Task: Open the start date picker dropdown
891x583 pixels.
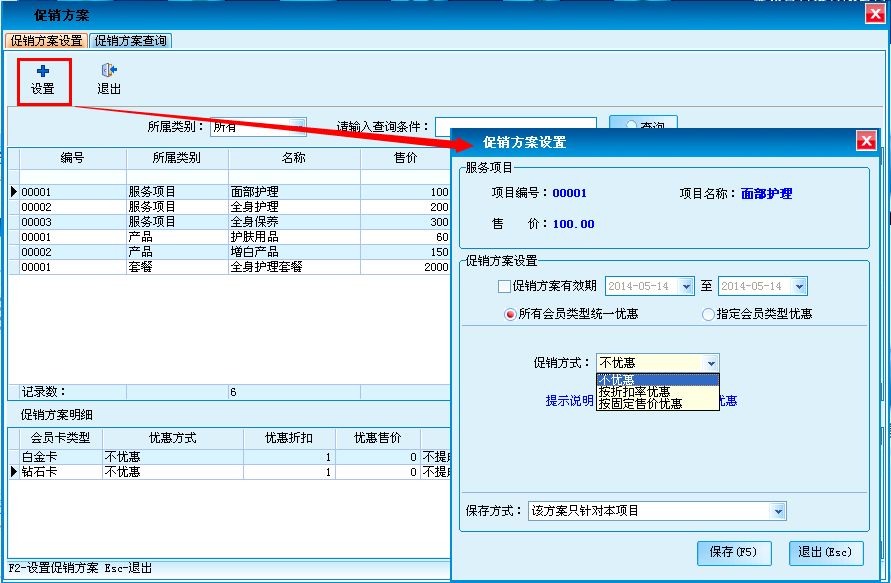Action: click(685, 287)
